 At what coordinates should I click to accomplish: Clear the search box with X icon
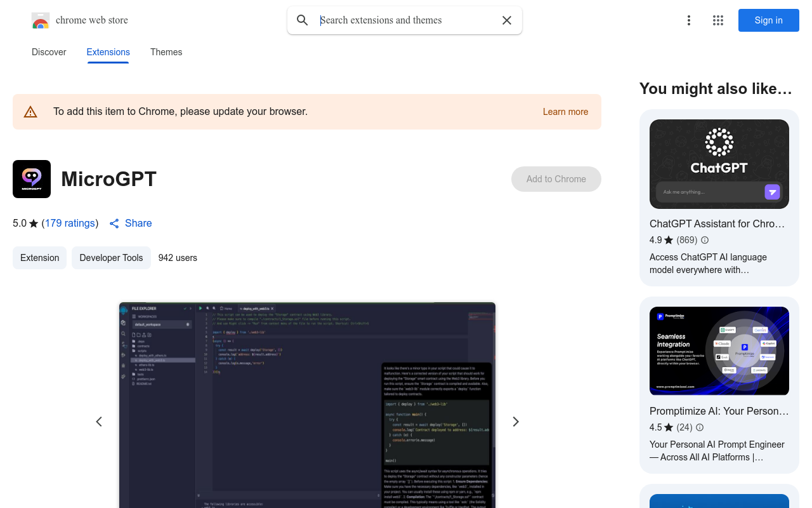[x=507, y=20]
